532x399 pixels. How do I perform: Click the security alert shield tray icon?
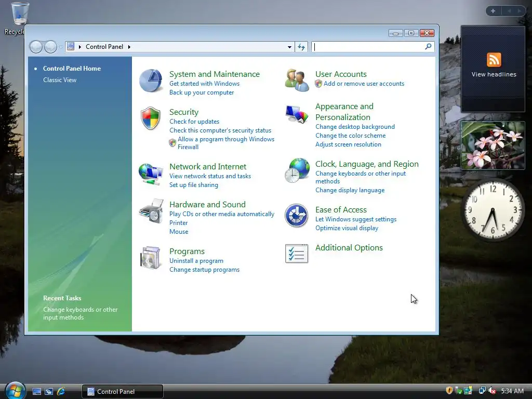pyautogui.click(x=449, y=391)
